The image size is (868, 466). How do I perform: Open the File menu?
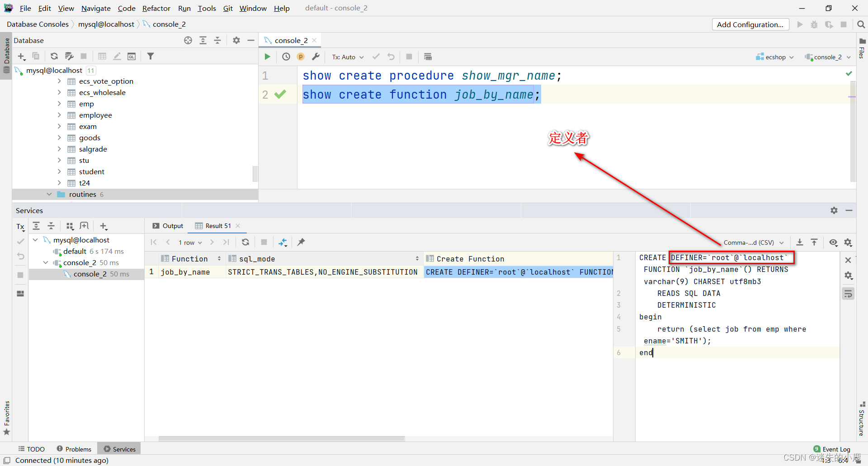[25, 8]
